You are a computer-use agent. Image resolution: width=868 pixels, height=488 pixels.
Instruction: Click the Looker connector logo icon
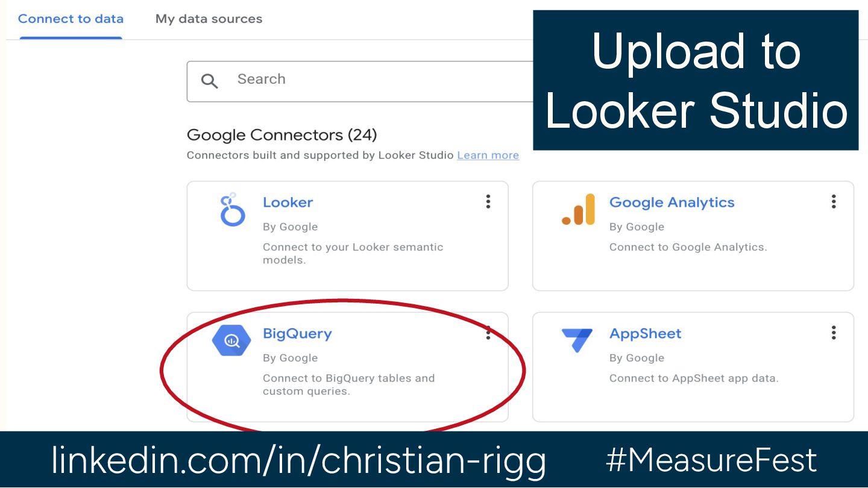[x=232, y=210]
